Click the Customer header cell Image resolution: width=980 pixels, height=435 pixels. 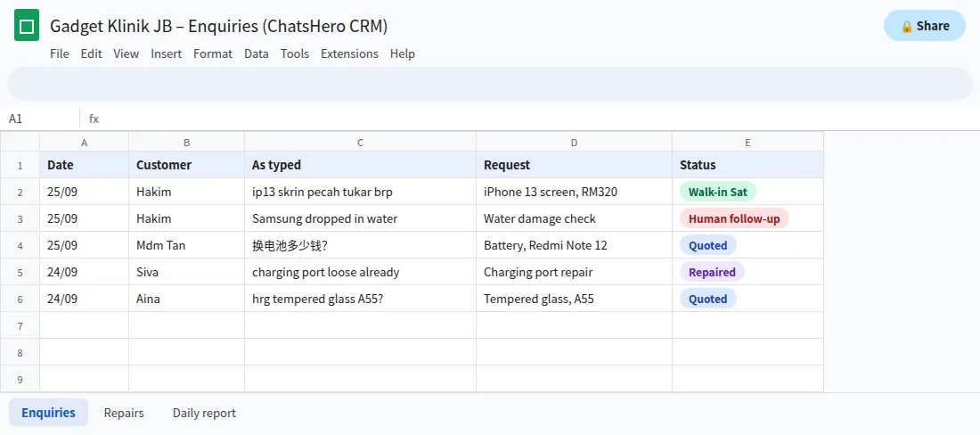[187, 165]
